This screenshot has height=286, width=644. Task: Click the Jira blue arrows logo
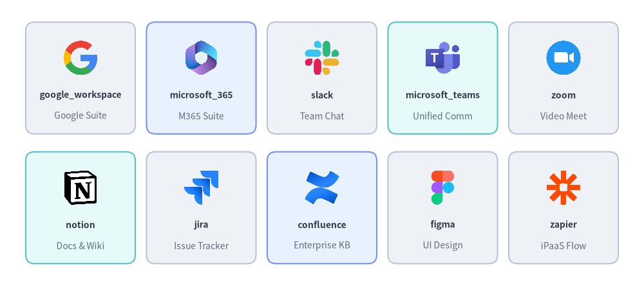click(201, 187)
